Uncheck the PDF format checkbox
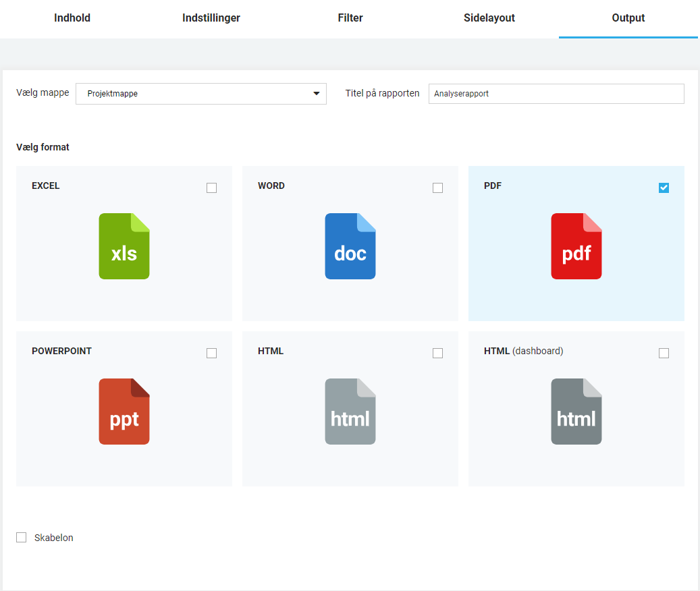Image resolution: width=700 pixels, height=591 pixels. coord(664,188)
